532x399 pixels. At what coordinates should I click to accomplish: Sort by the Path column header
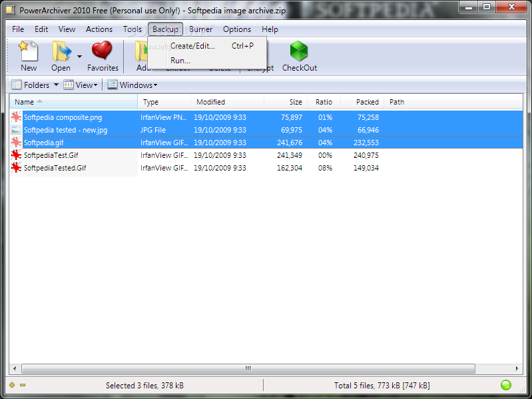pos(453,102)
